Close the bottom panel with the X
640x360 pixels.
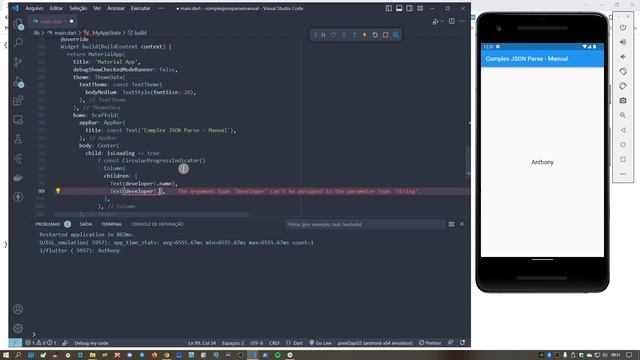pyautogui.click(x=462, y=224)
